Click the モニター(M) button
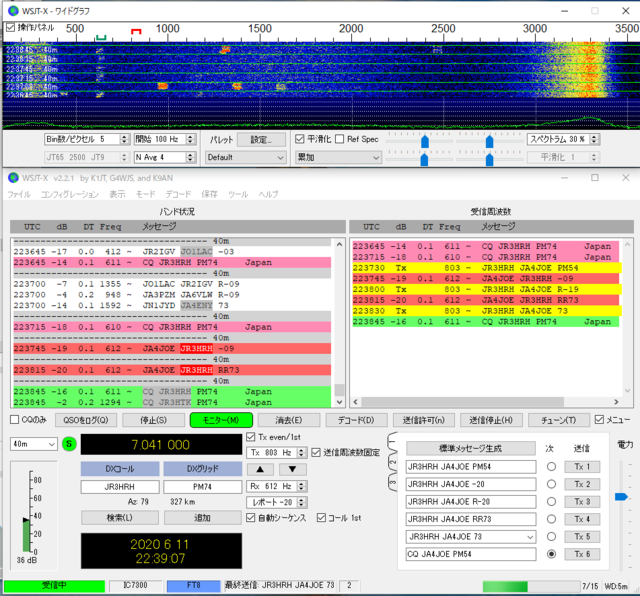The width and height of the screenshot is (640, 596). point(221,420)
